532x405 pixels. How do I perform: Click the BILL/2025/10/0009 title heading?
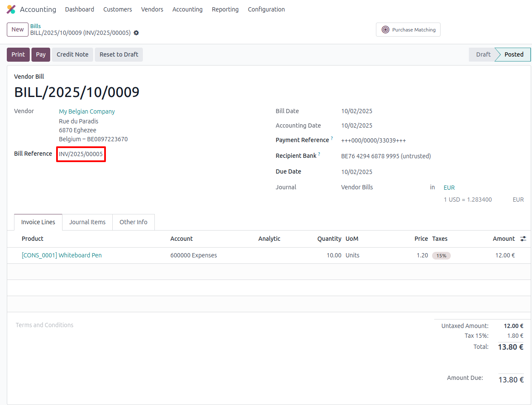tap(77, 92)
